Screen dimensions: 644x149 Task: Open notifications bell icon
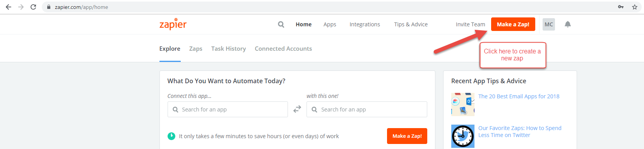tap(567, 24)
